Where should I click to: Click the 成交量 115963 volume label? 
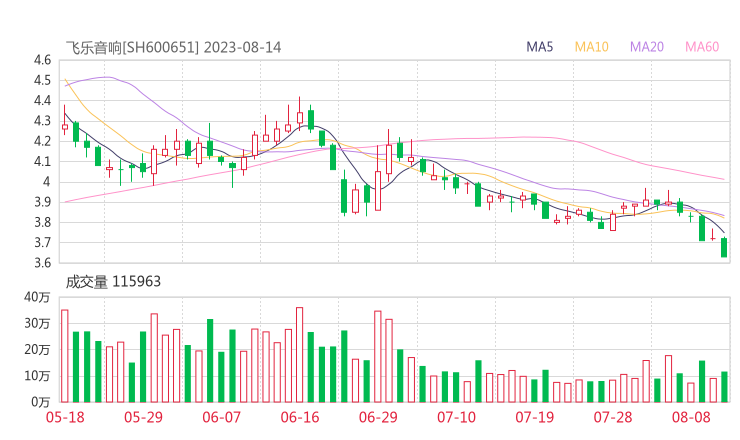[113, 282]
